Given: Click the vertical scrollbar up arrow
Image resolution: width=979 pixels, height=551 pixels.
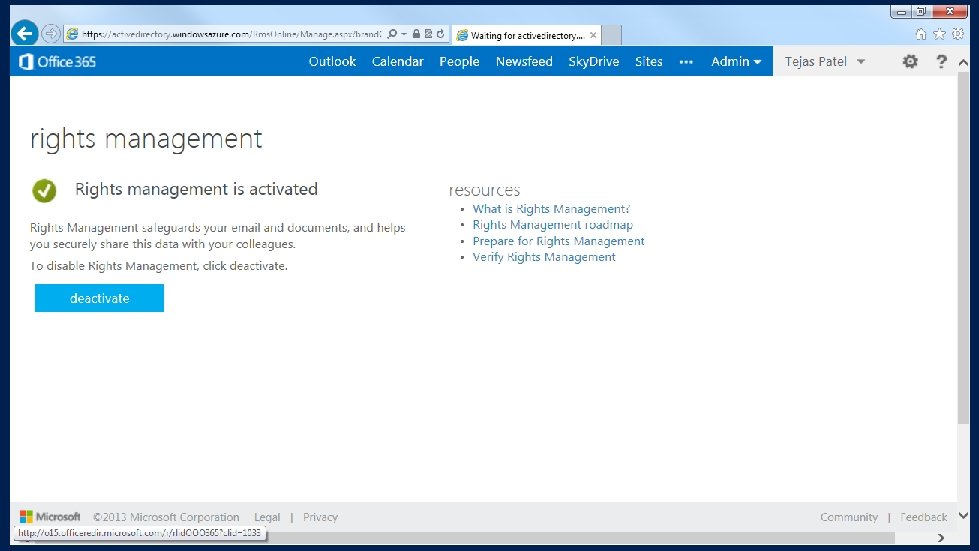Looking at the screenshot, I should [963, 62].
